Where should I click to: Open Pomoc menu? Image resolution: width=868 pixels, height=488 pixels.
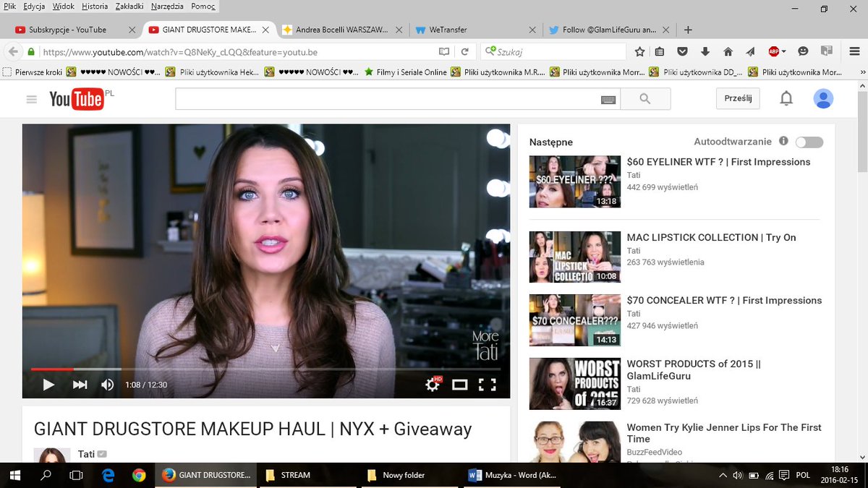203,7
